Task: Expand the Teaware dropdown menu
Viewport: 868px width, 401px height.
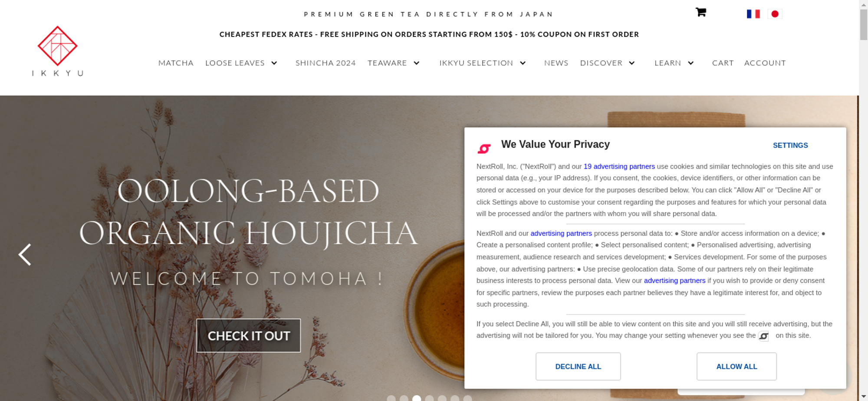Action: pos(417,63)
